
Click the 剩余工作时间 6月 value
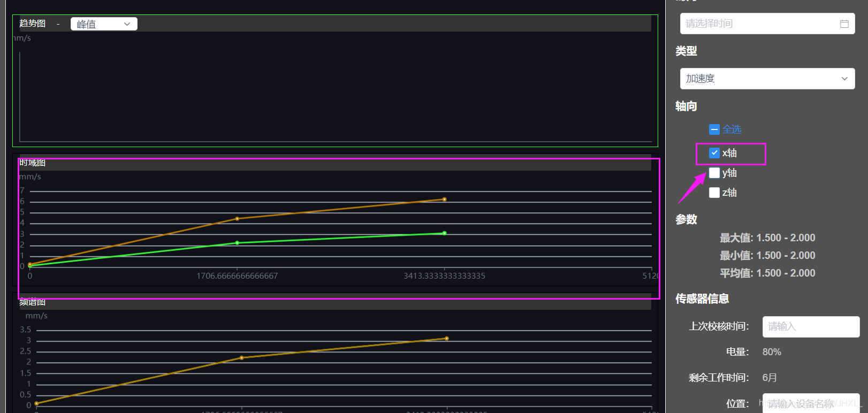770,378
